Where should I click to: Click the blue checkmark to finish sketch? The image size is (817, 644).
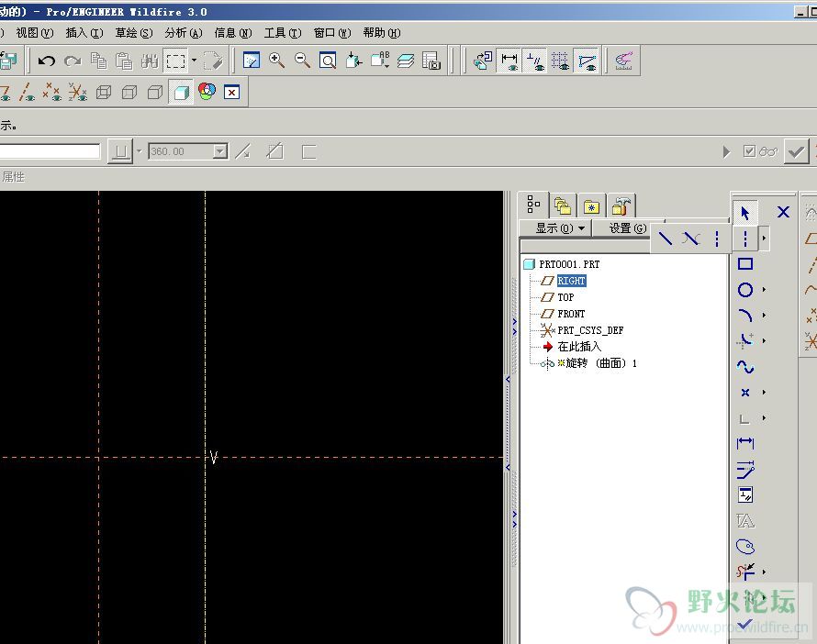pos(745,623)
